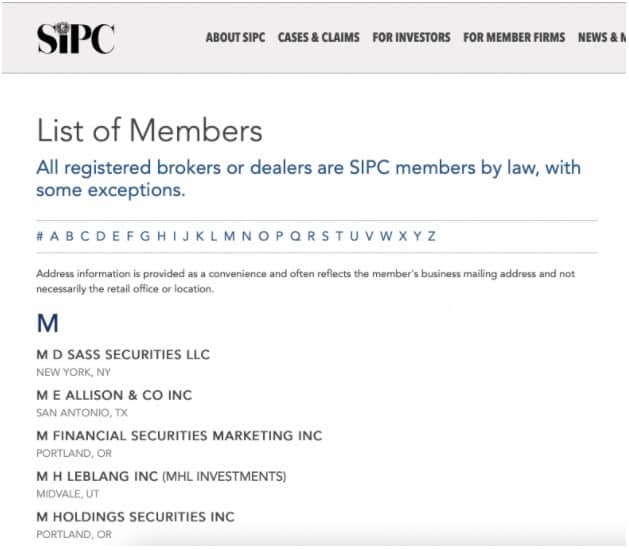Open the M D Sass Securities LLC entry
Screen dimensions: 629x550
123,355
